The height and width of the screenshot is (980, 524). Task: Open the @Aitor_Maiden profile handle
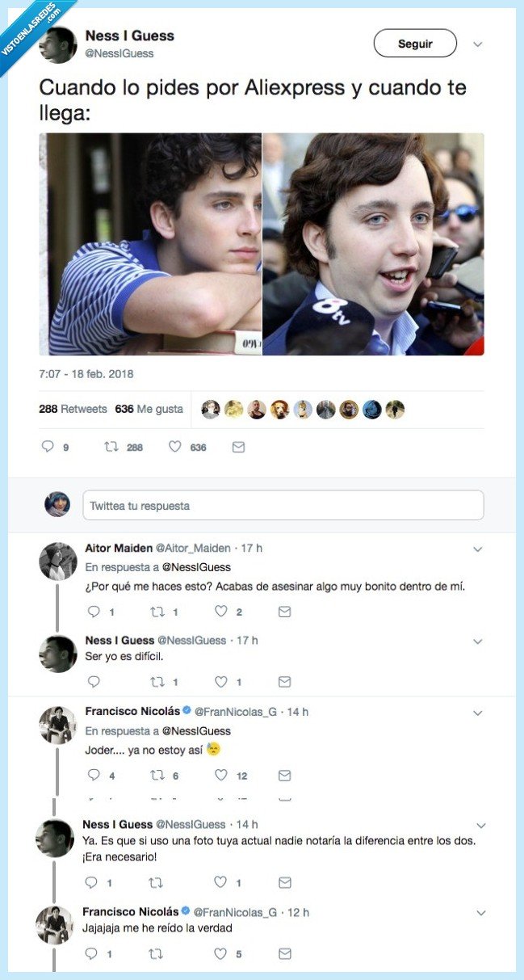pyautogui.click(x=192, y=549)
